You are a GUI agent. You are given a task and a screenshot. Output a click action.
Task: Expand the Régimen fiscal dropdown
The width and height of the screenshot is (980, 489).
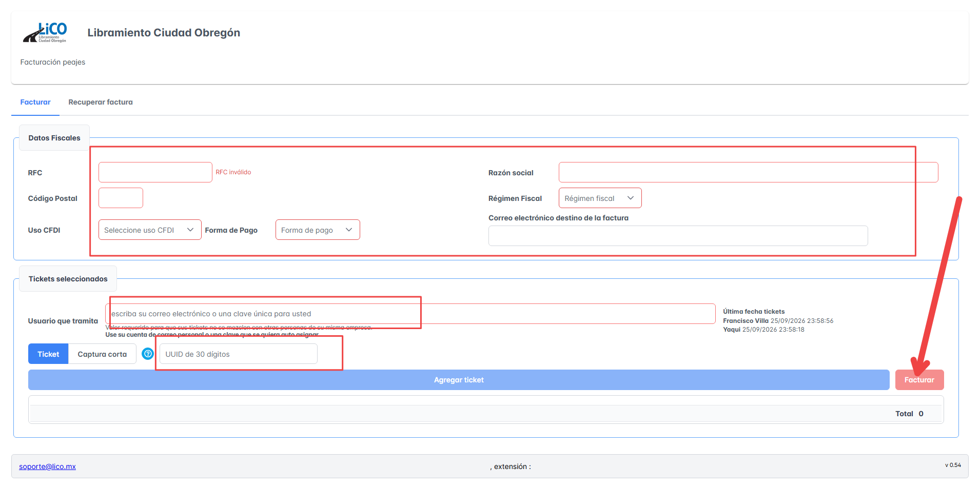pos(600,198)
